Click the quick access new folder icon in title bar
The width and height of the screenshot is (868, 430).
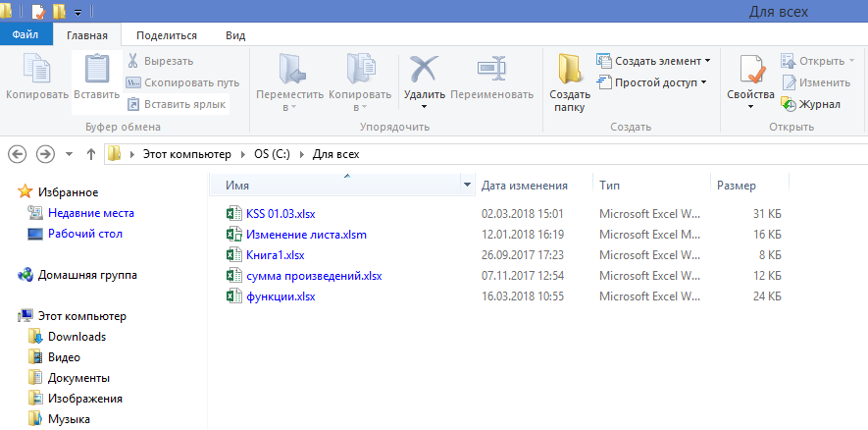point(59,11)
